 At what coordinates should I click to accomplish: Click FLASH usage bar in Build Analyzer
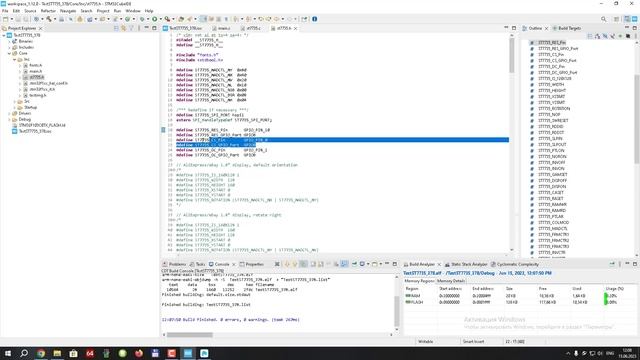click(x=606, y=302)
